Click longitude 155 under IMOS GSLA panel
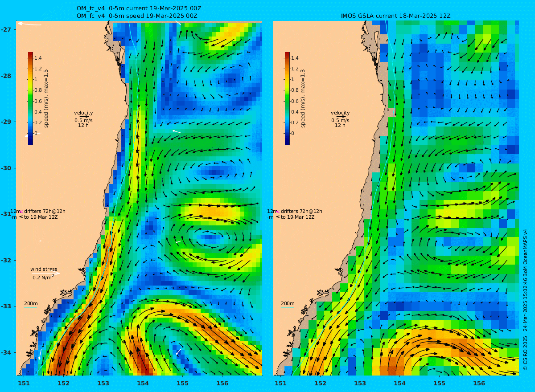Viewport: 535px width, 392px height. point(440,383)
